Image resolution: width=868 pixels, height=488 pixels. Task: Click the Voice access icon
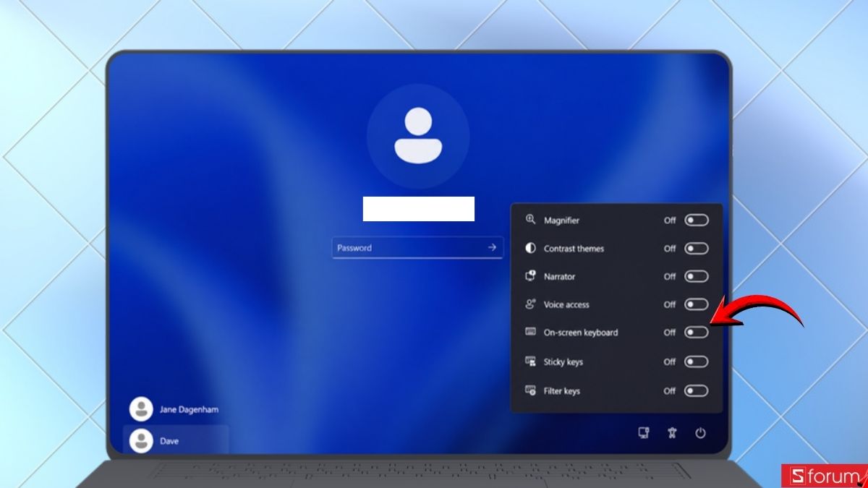coord(530,304)
